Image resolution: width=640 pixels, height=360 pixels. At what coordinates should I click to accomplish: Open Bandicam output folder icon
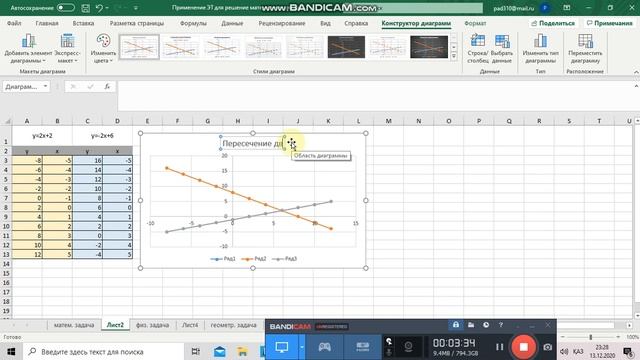point(471,325)
